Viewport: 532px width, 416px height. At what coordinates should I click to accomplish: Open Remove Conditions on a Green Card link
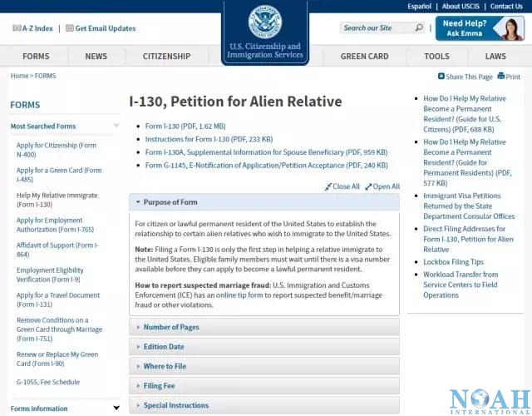59,329
